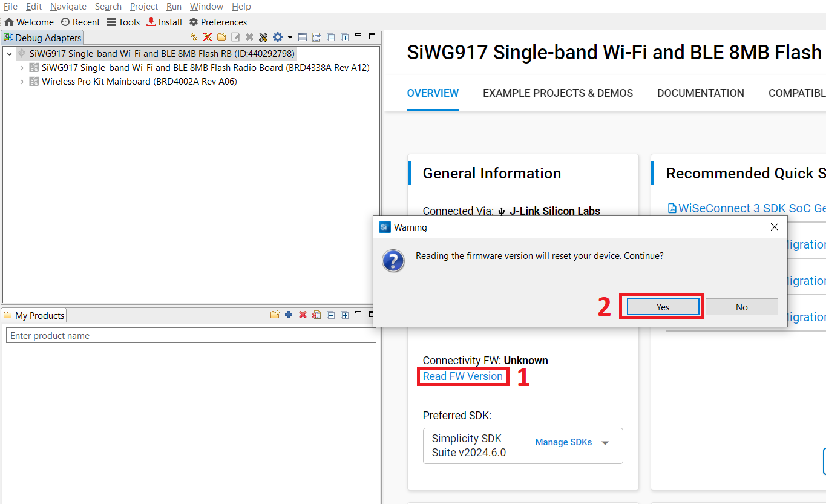Expand the Wireless Pro Kit Mainboard node
Screen dimensions: 826x504
[x=22, y=82]
